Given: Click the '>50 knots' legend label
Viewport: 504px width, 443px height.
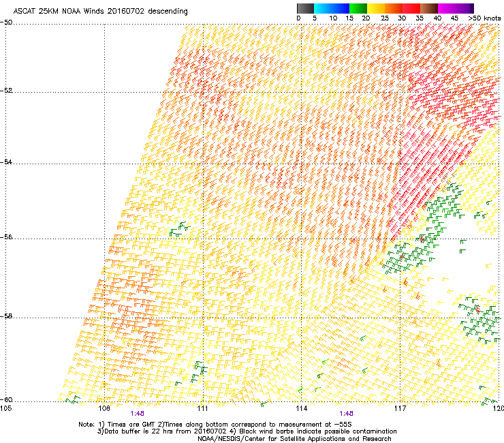Looking at the screenshot, I should pyautogui.click(x=484, y=18).
